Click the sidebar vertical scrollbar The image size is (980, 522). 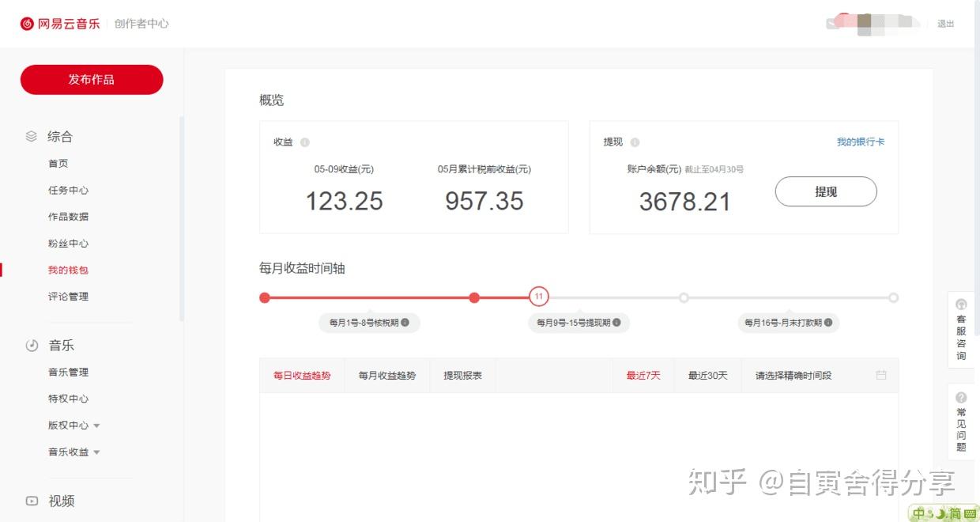tap(182, 219)
